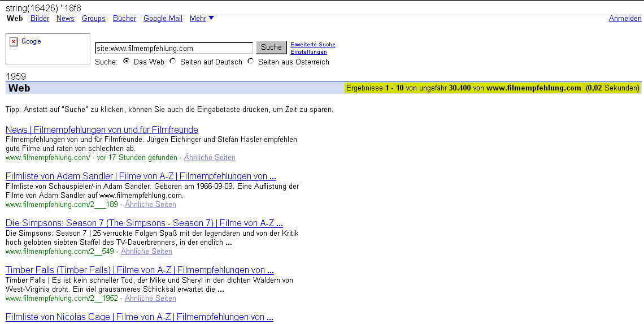
Task: Click Ähnliche Seiten under Timber Falls result
Action: pos(150,299)
